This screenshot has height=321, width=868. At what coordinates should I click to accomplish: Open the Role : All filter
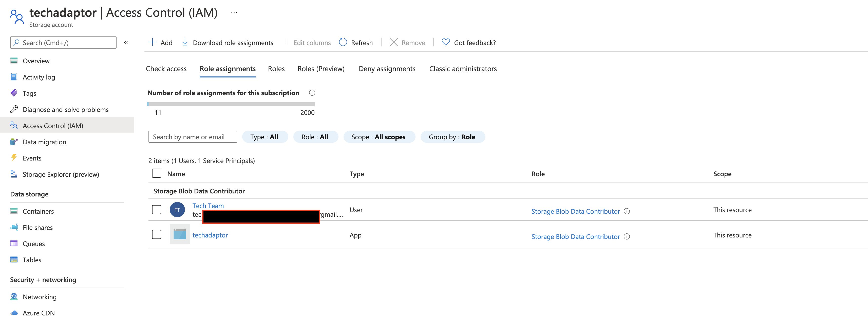pyautogui.click(x=315, y=137)
